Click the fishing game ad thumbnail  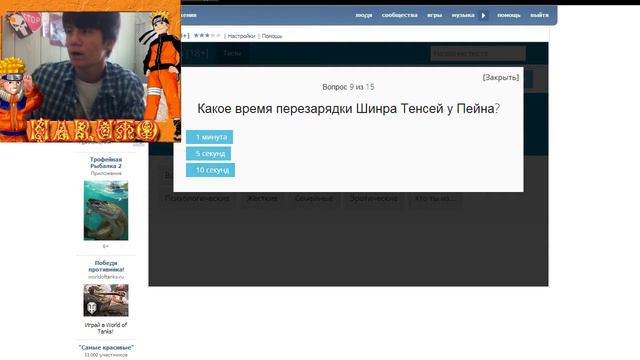coord(106,211)
